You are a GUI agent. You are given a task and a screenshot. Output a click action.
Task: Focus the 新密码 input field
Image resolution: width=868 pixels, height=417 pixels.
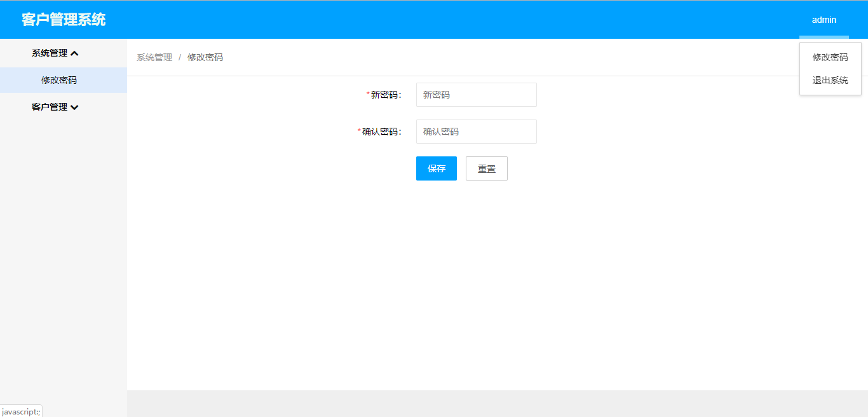pos(476,95)
